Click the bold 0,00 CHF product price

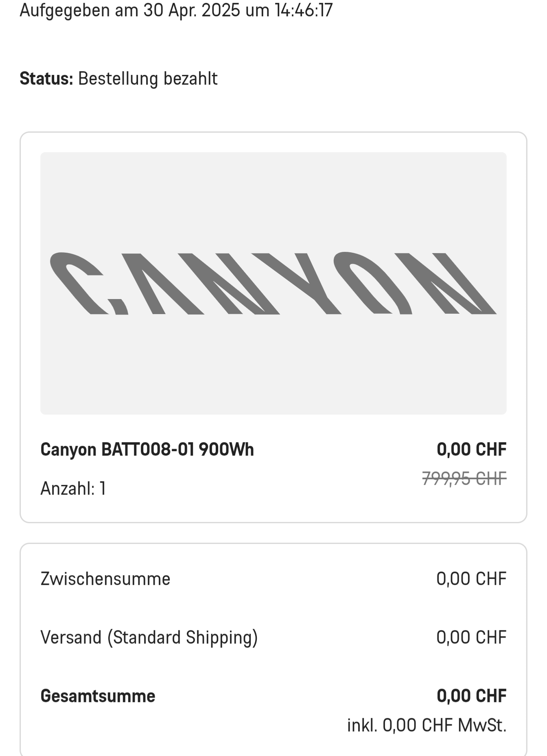[x=471, y=450]
